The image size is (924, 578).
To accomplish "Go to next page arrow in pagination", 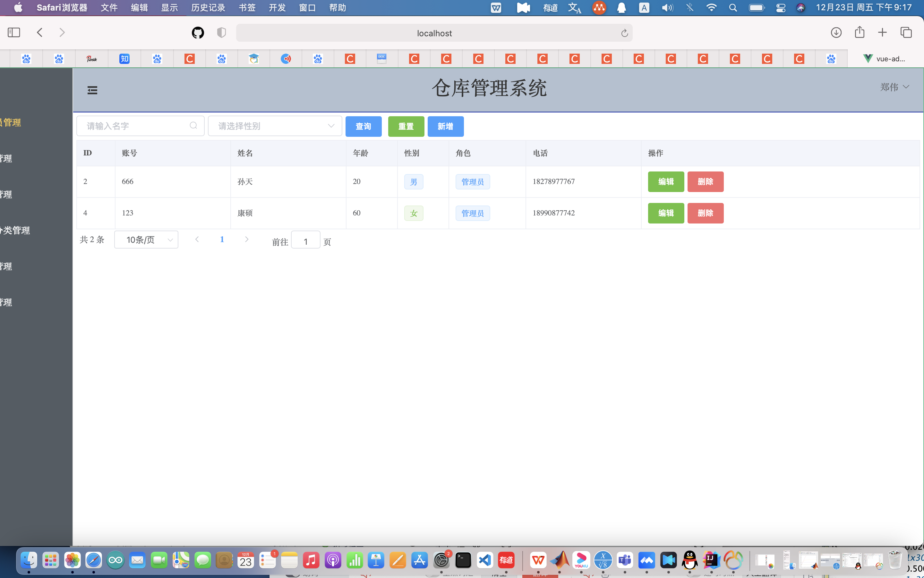I will [247, 239].
